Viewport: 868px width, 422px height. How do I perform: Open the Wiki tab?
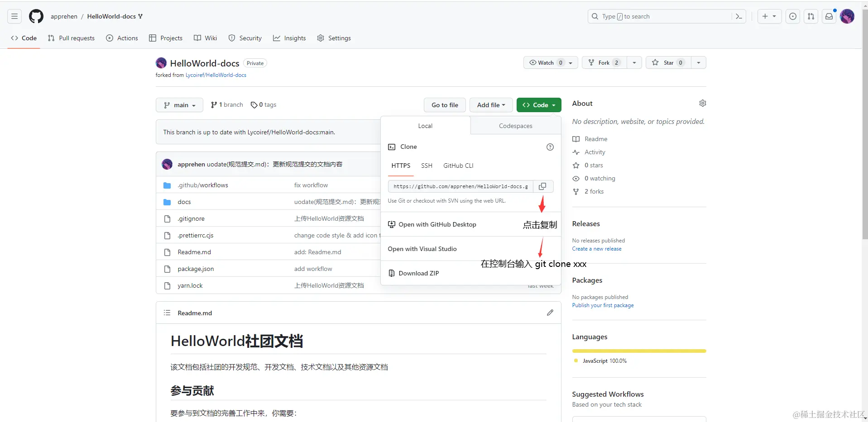tap(205, 38)
